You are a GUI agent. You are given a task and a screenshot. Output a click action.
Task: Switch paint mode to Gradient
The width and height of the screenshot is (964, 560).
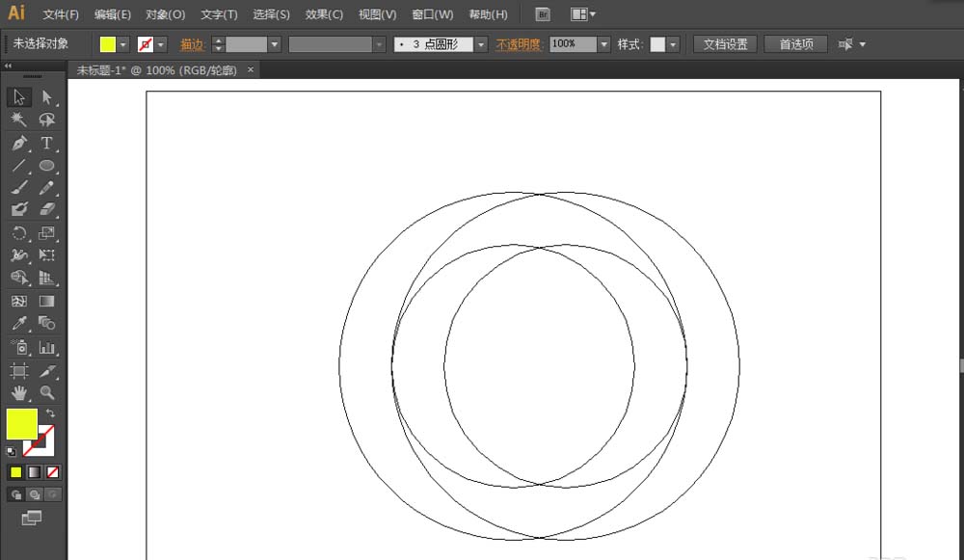(35, 472)
